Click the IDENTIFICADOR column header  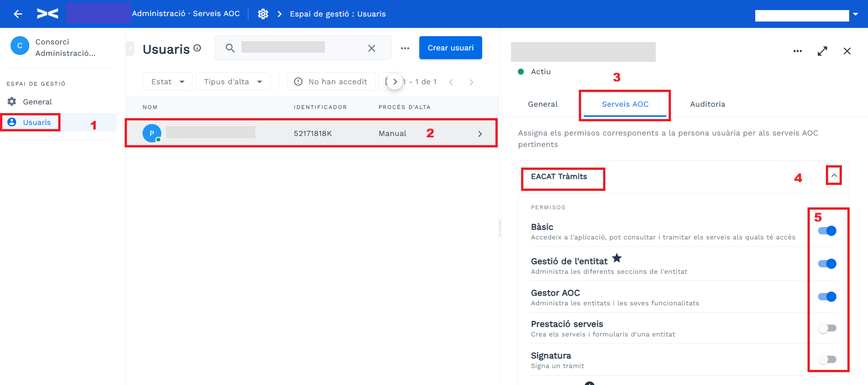pos(320,107)
